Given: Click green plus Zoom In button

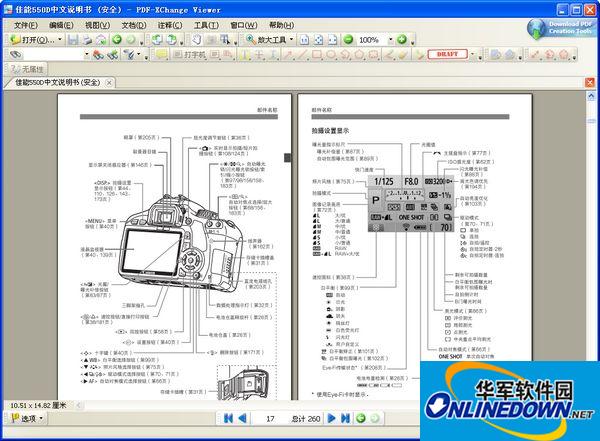Looking at the screenshot, I should coord(402,39).
